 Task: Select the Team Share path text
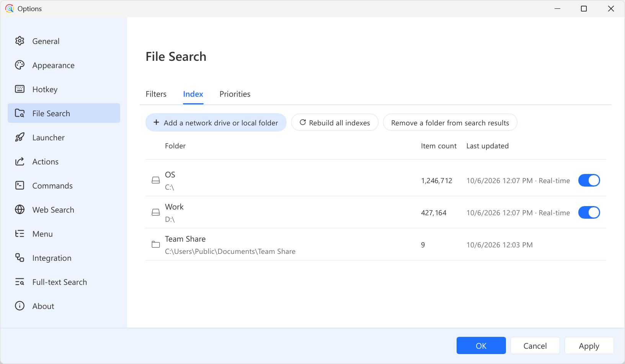(x=230, y=251)
